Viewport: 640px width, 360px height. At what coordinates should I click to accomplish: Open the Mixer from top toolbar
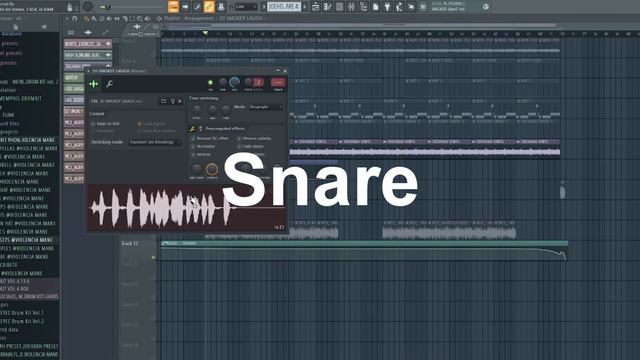coord(351,7)
